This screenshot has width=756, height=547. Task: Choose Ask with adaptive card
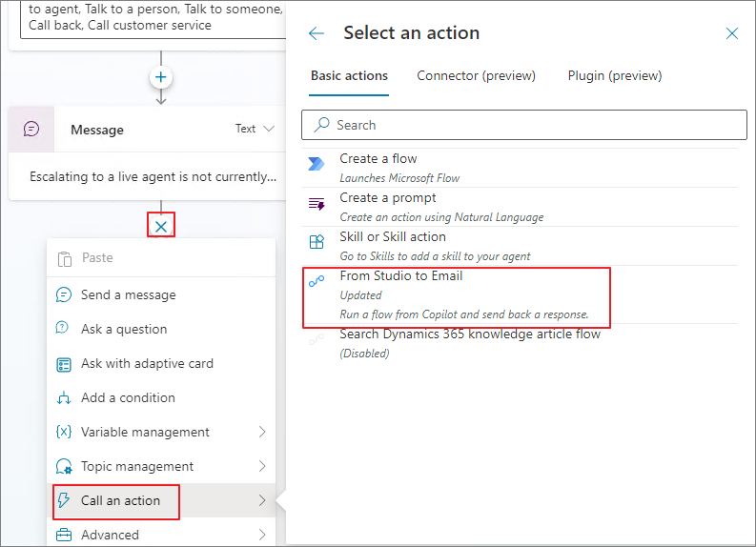[161, 363]
